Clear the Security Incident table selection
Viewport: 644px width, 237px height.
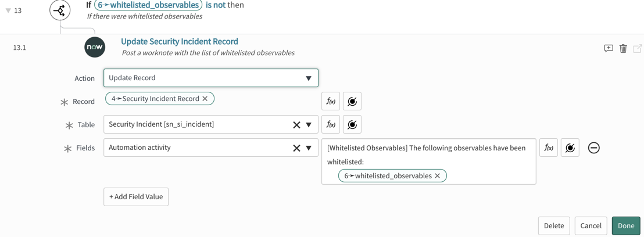click(296, 125)
